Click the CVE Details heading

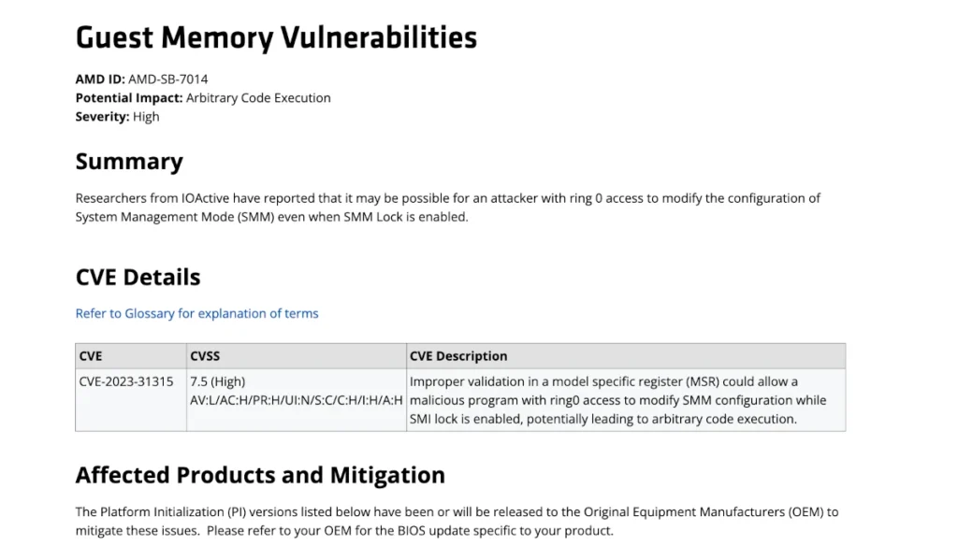point(138,278)
